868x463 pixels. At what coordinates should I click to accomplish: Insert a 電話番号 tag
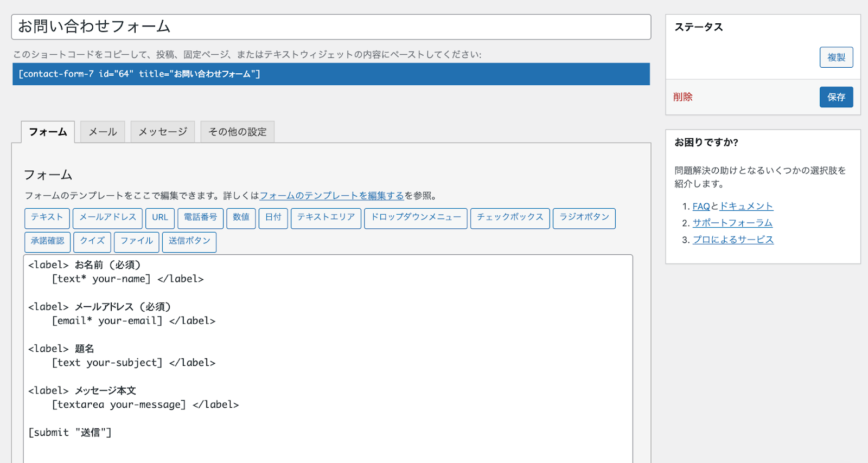pos(201,218)
